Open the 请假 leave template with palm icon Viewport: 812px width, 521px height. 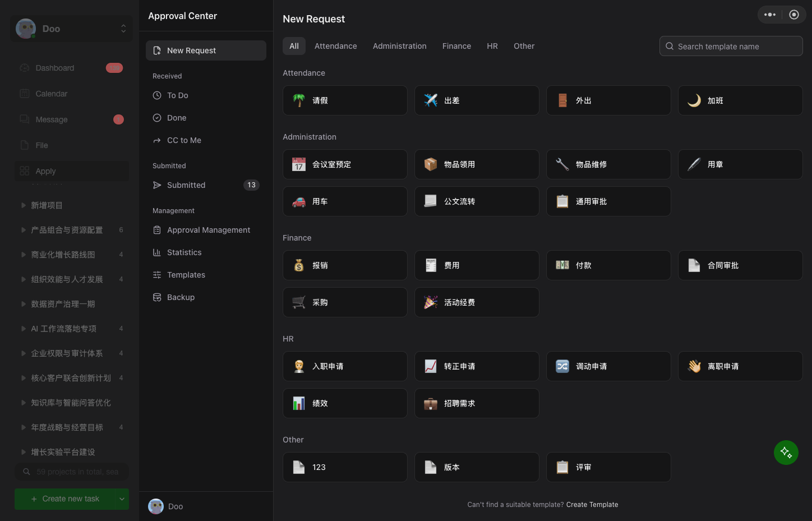tap(345, 100)
